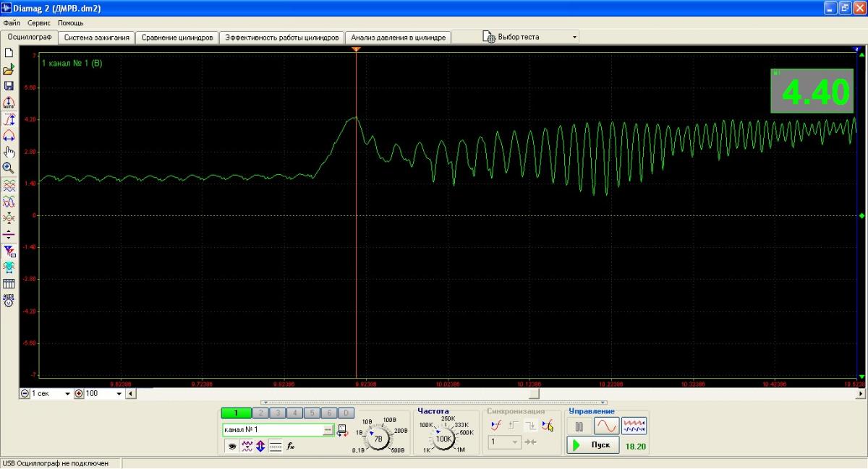Click the line style icon

[x=276, y=447]
